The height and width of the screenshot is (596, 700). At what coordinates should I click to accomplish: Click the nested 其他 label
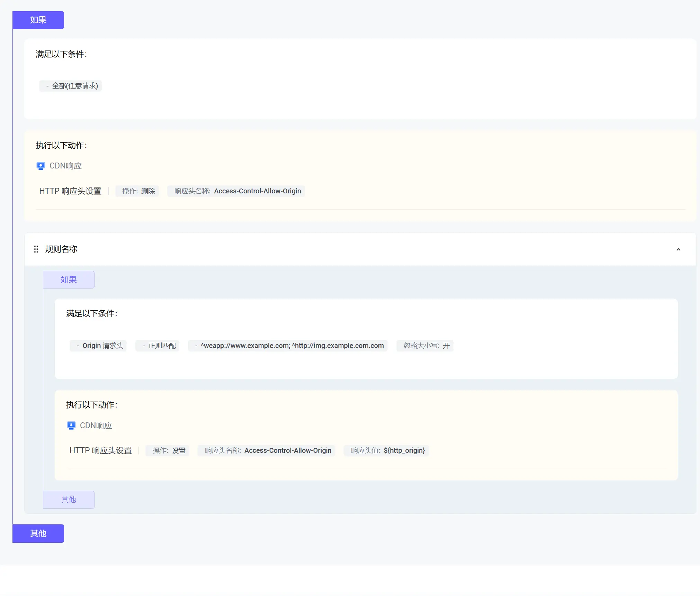(69, 499)
